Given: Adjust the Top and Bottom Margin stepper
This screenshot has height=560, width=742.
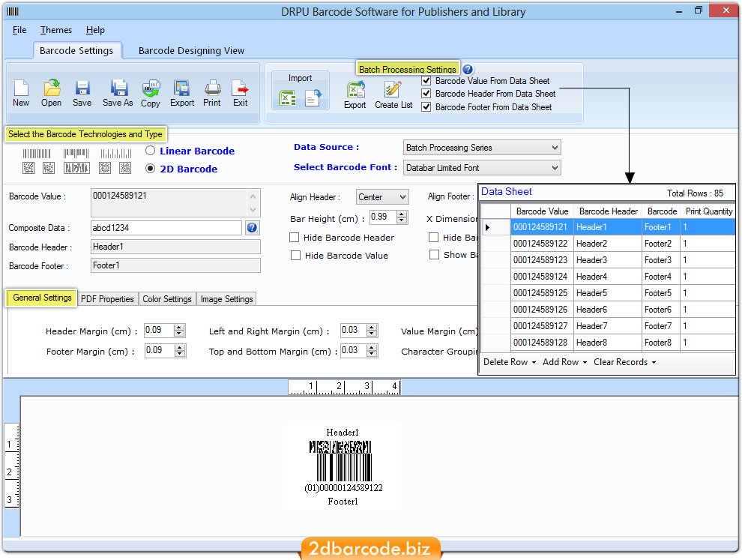Looking at the screenshot, I should (x=372, y=351).
